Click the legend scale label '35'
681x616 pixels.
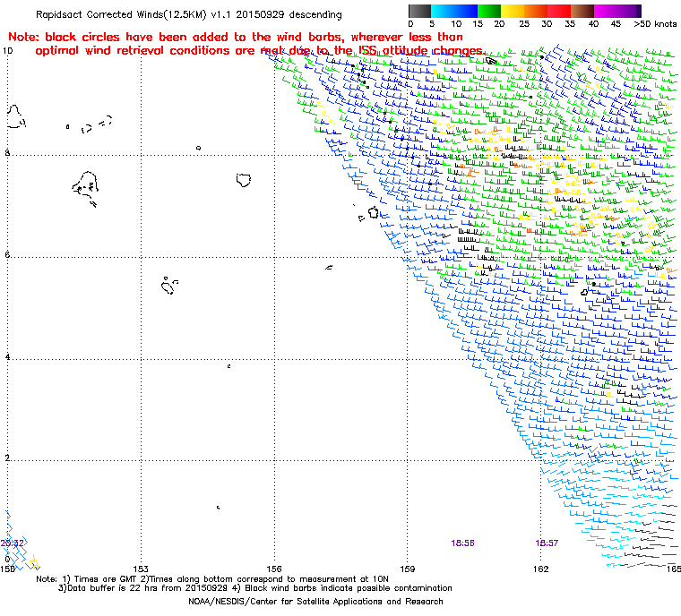point(570,24)
